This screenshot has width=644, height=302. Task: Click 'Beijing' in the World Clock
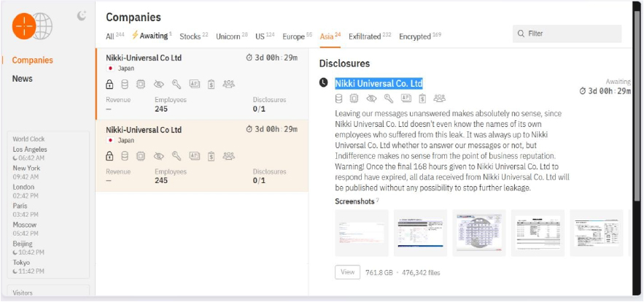[23, 244]
